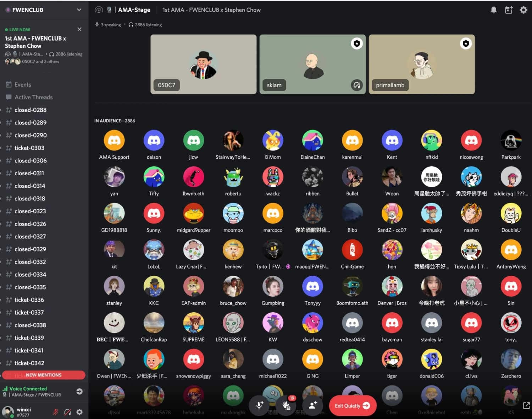This screenshot has width=532, height=419.
Task: Click the raise hand requests icon
Action: click(x=287, y=405)
